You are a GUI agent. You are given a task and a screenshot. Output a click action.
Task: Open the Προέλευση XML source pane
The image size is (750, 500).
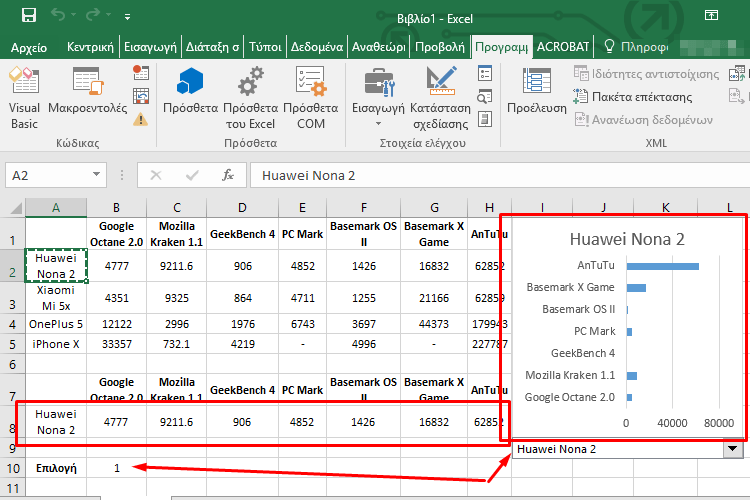tap(536, 93)
